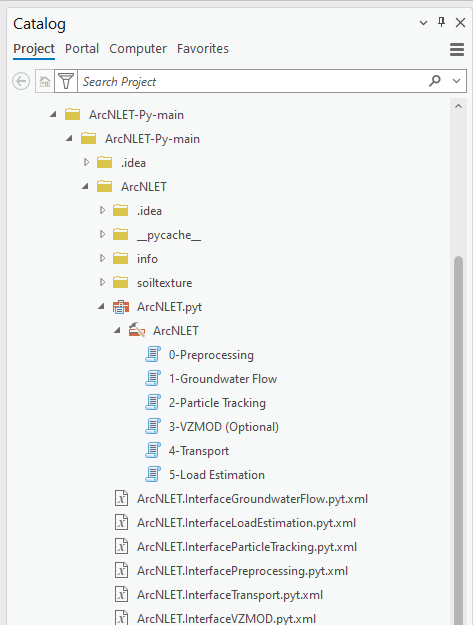The image size is (473, 625).
Task: Switch to the Project tab
Action: pos(34,49)
